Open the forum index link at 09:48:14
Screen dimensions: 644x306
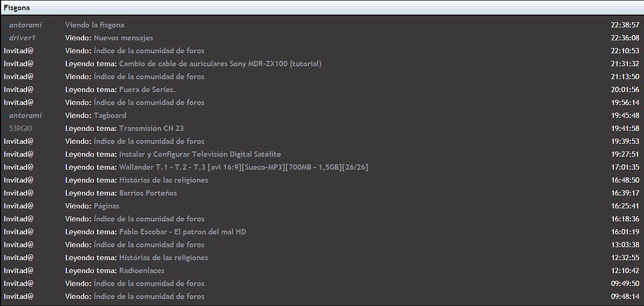(149, 296)
